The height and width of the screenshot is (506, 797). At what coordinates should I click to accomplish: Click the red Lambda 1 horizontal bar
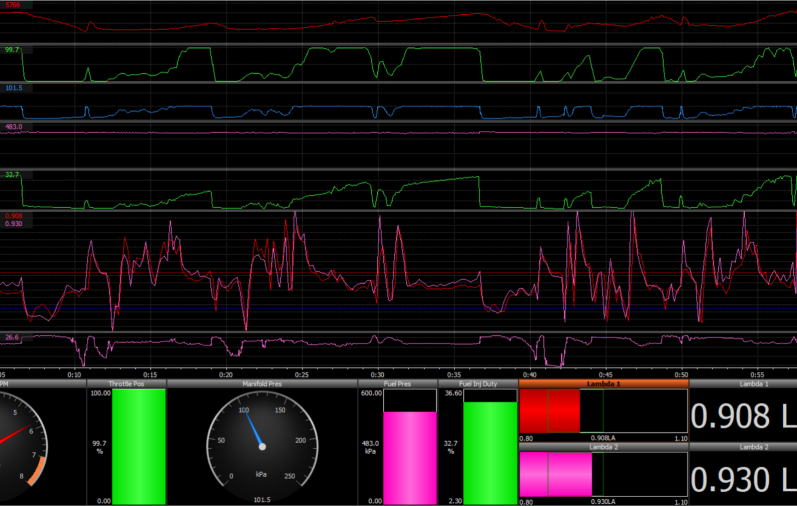[x=550, y=411]
